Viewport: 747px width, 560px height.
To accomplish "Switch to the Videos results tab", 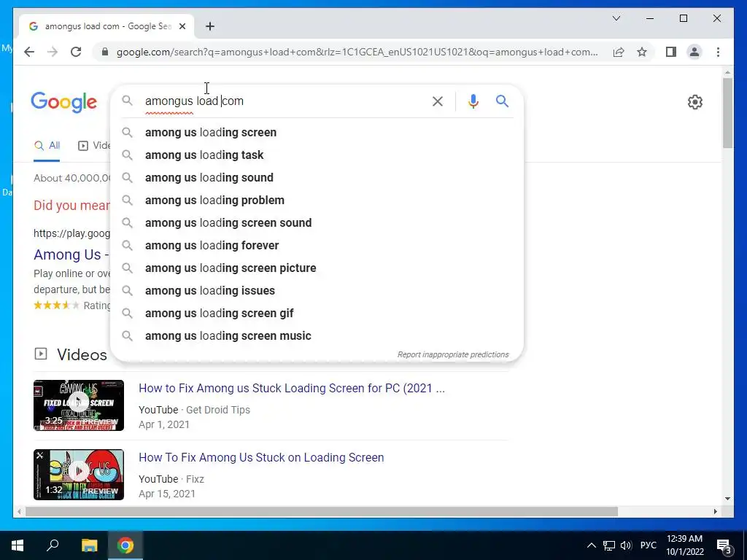I will pos(94,146).
